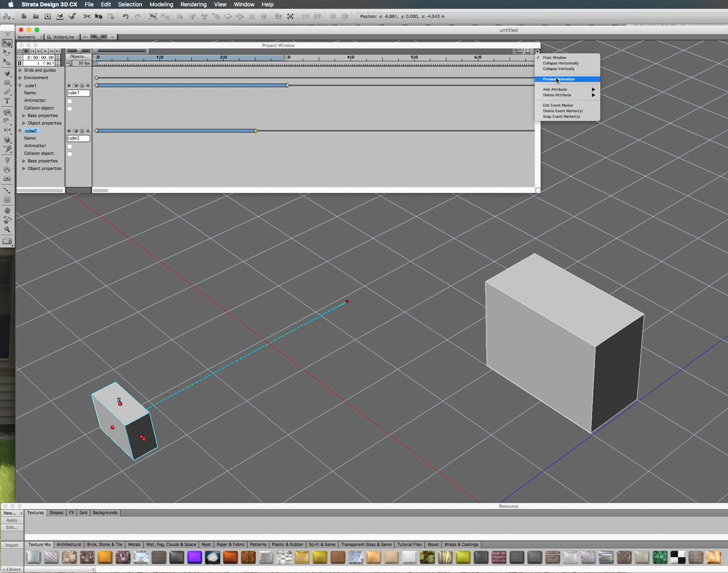Viewport: 728px width, 573px height.
Task: Click the purple texture swatch
Action: (x=194, y=558)
